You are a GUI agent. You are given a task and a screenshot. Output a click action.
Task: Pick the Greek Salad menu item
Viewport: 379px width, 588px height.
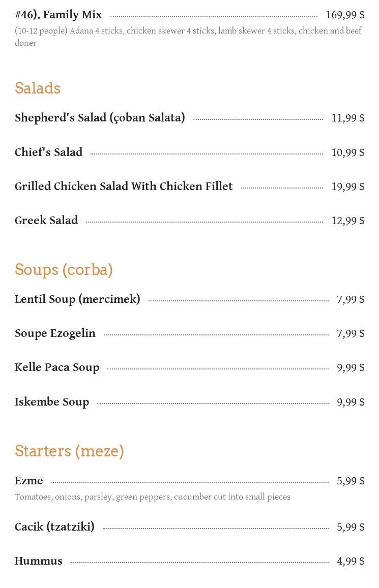46,221
